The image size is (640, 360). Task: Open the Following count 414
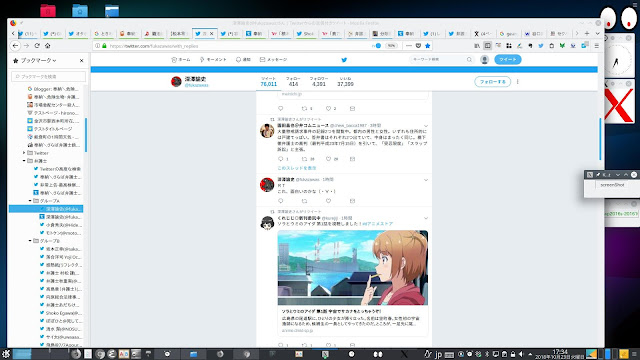(x=293, y=82)
